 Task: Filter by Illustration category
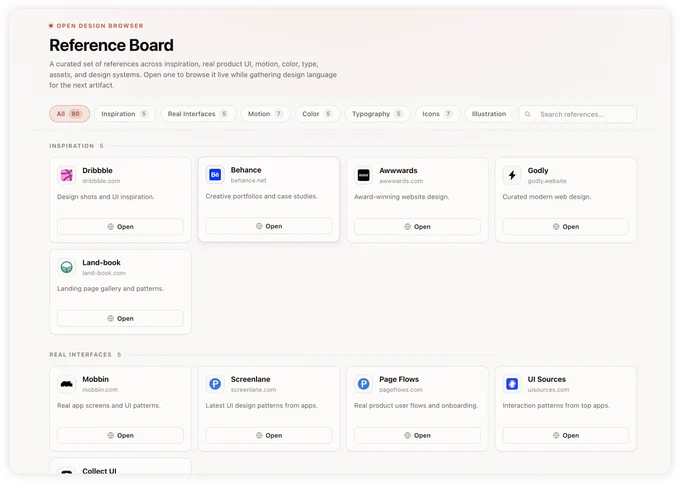coord(489,114)
